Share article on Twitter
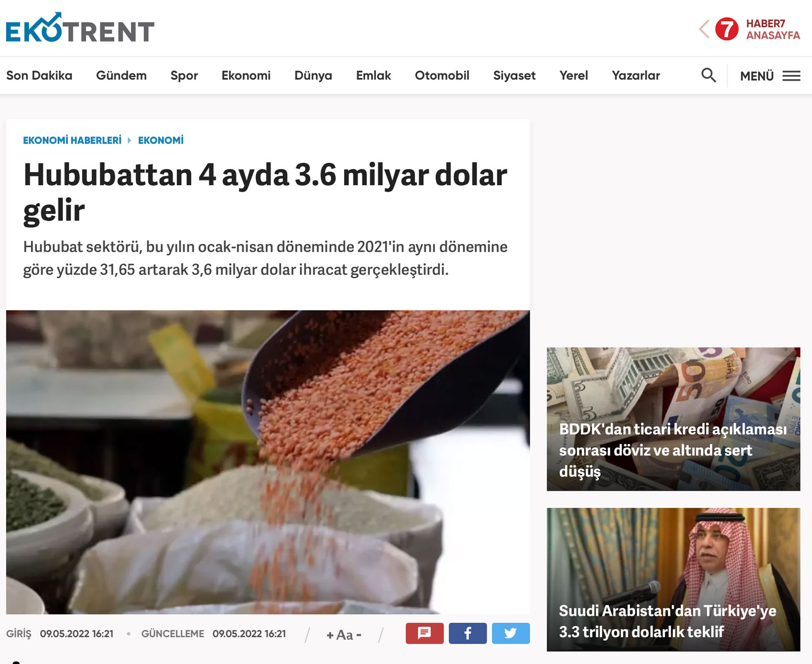This screenshot has width=812, height=664. point(511,633)
